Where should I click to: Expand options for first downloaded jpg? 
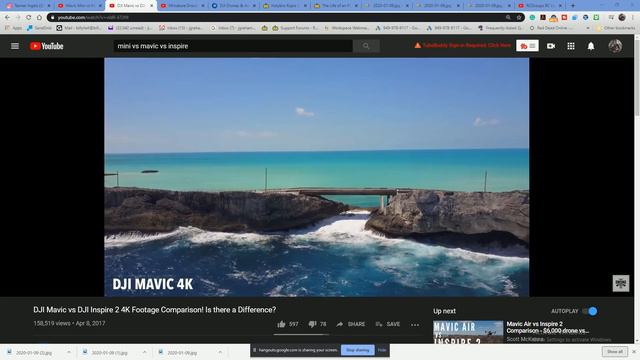69,352
